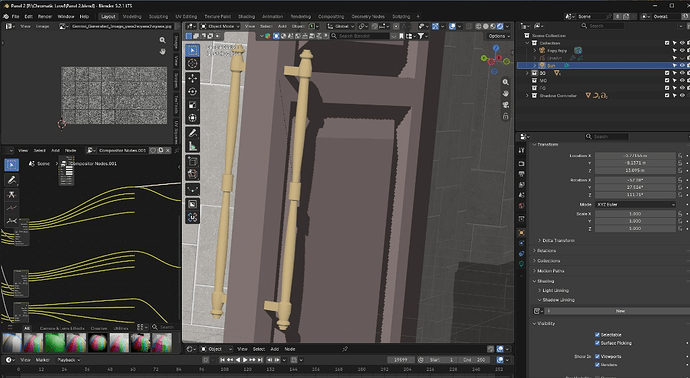Click the filter funnel icon in viewport header
This screenshot has height=378, width=690.
(x=421, y=36)
